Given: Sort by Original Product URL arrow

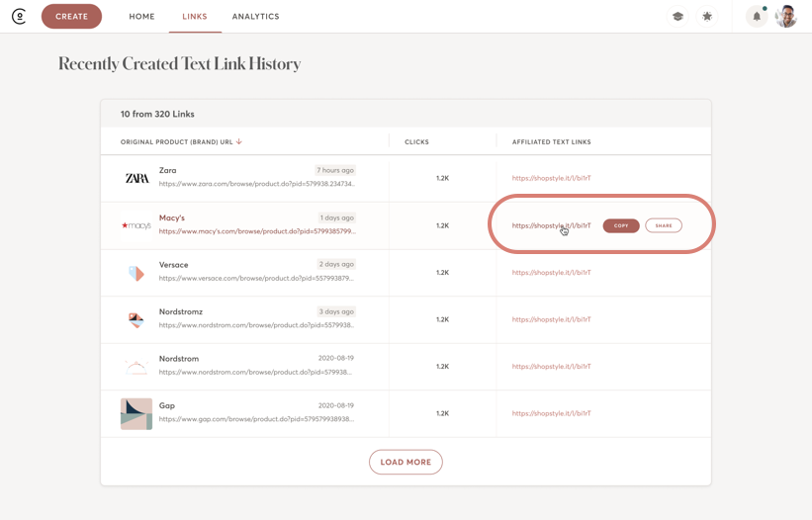Looking at the screenshot, I should [x=239, y=142].
